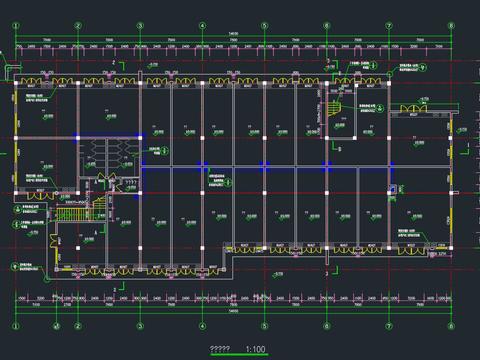The height and width of the screenshot is (360, 480).
Task: Select the ???? room label text
Action: (130, 182)
